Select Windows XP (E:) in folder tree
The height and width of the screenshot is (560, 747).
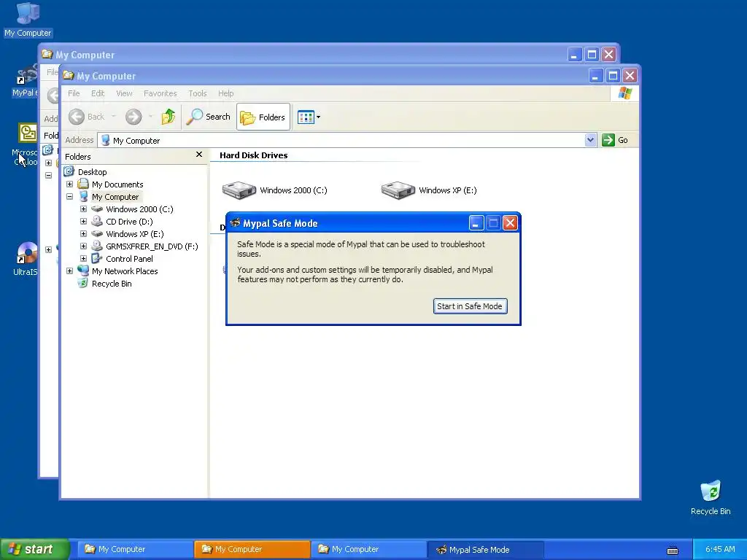click(135, 234)
